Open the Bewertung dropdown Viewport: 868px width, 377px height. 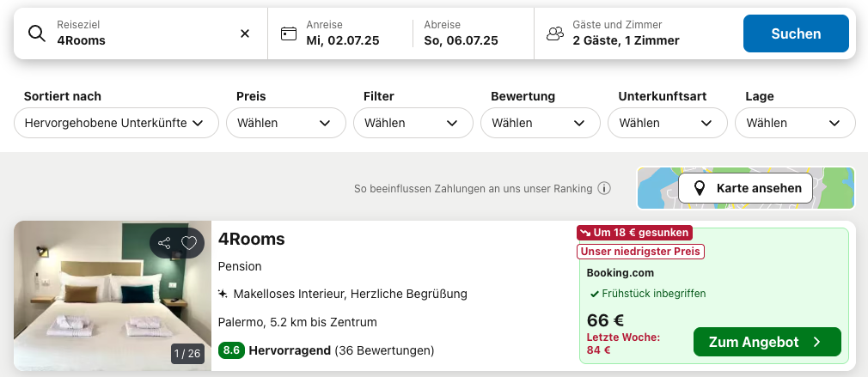point(541,123)
